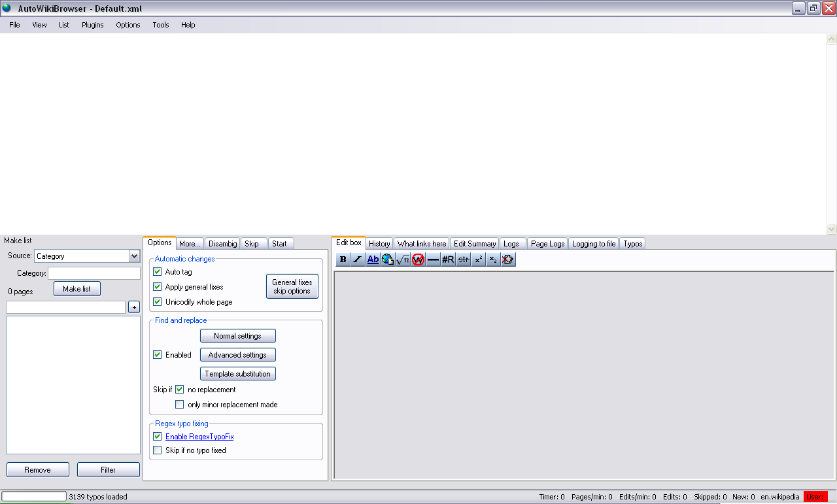
Task: Open the Tools menu
Action: pos(161,25)
